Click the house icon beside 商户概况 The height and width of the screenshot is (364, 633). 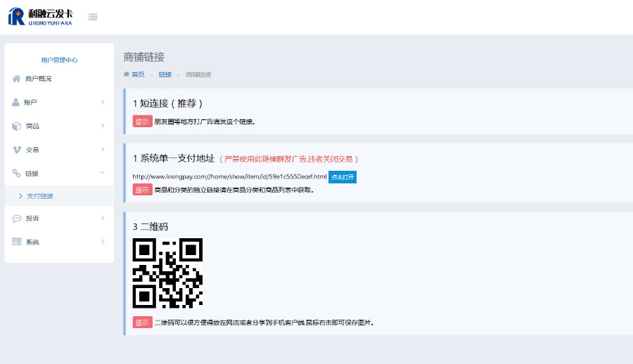(16, 78)
